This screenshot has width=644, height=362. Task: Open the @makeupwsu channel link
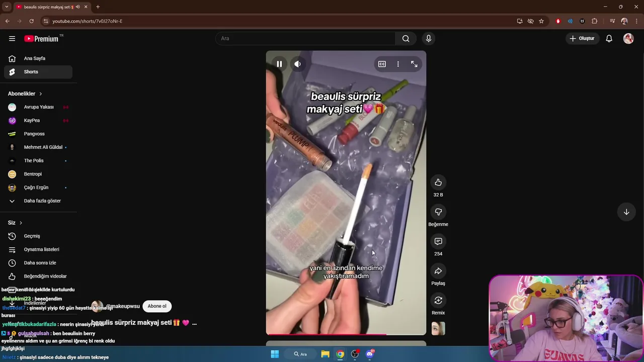point(123,306)
